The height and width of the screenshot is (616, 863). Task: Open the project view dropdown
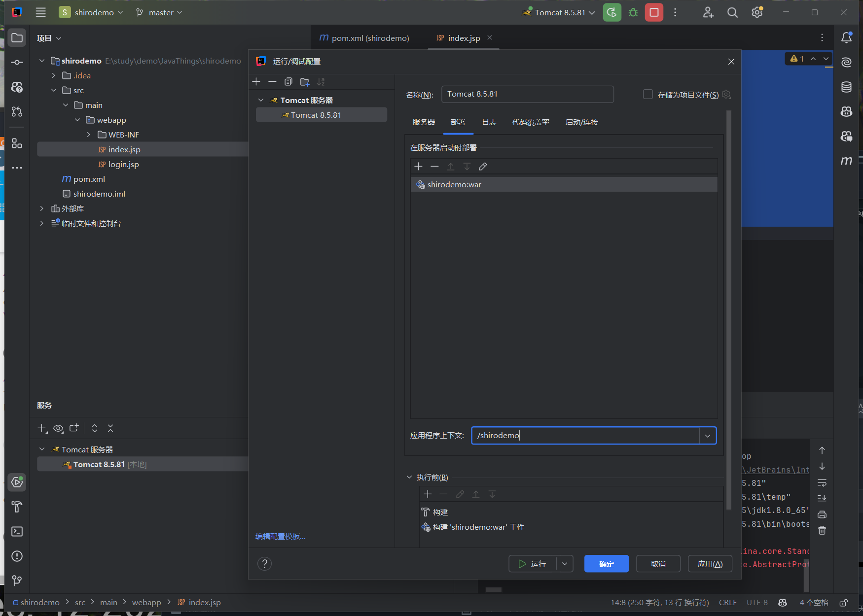tap(49, 38)
